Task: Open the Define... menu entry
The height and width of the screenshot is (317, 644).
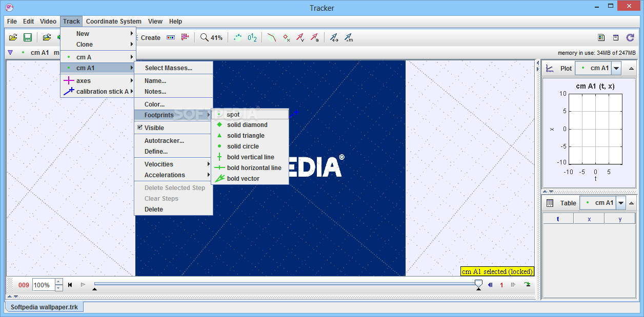Action: (173, 152)
